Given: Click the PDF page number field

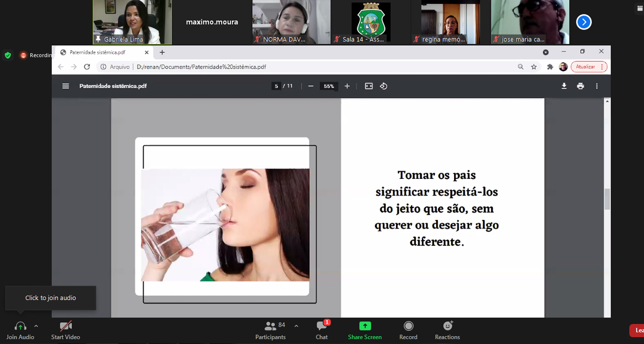Looking at the screenshot, I should (x=277, y=86).
